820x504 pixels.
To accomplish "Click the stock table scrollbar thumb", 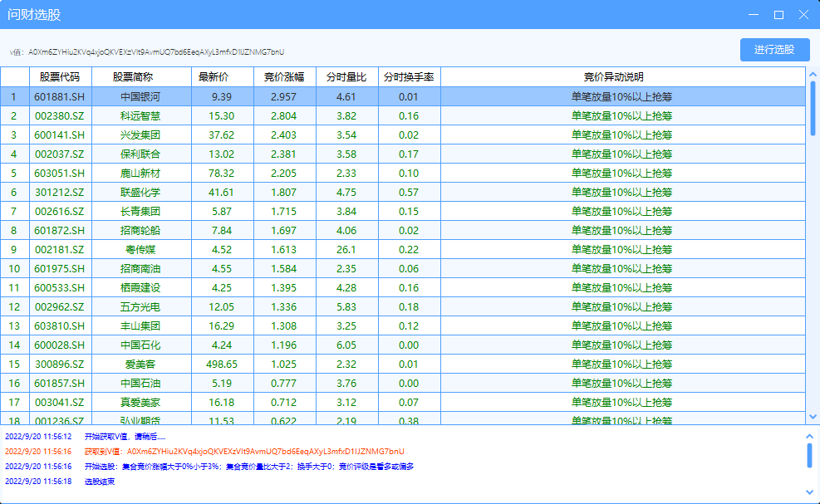I will (x=813, y=108).
